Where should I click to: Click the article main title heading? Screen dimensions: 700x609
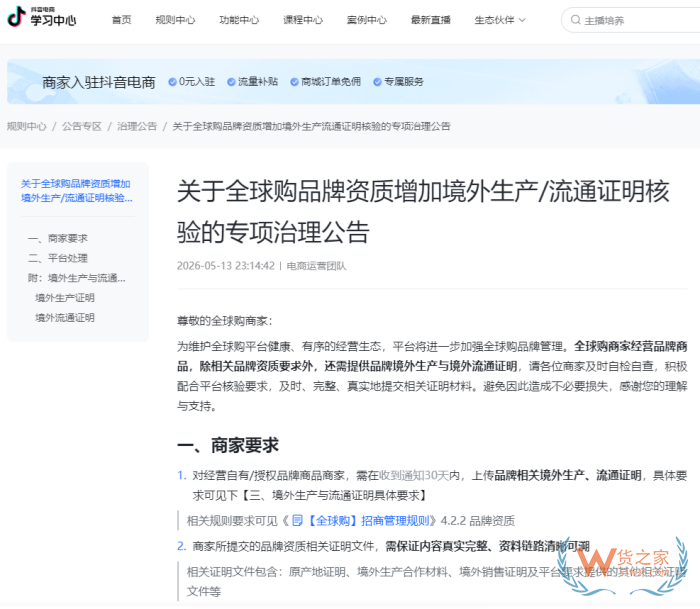[423, 212]
